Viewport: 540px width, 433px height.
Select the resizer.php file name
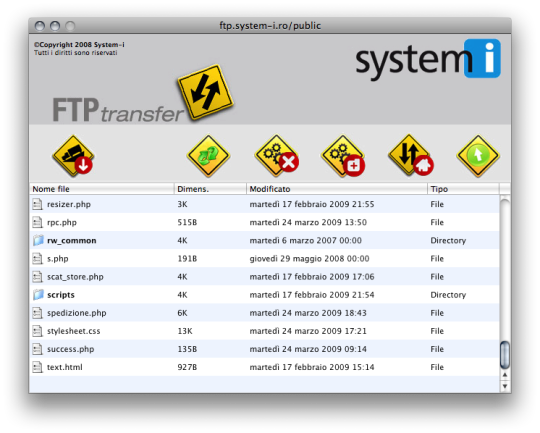coord(69,204)
